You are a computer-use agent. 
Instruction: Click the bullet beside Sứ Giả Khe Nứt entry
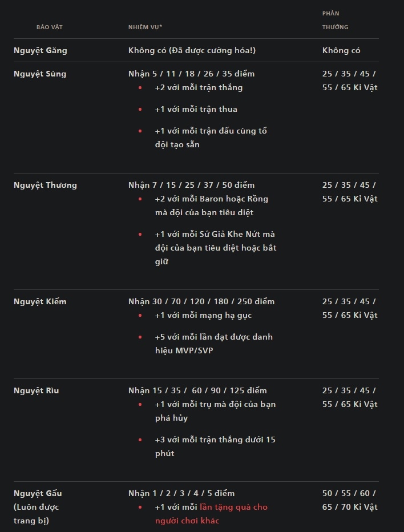[x=140, y=234]
